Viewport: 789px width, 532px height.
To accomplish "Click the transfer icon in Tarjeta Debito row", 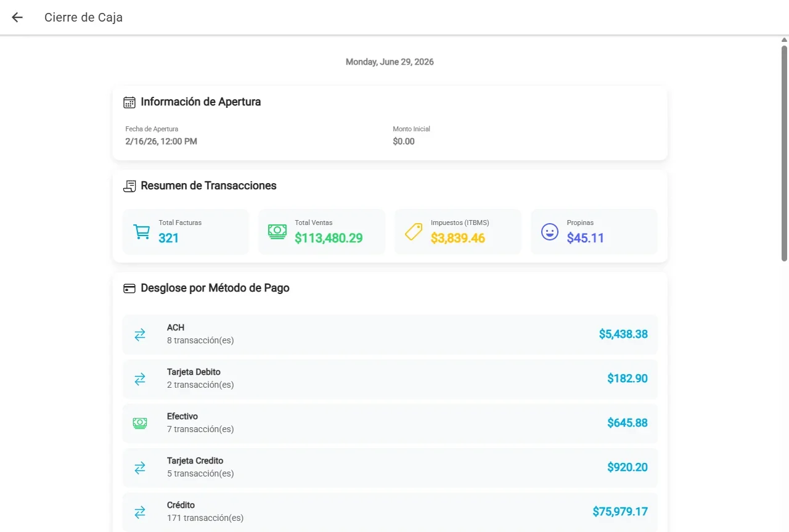I will 140,379.
